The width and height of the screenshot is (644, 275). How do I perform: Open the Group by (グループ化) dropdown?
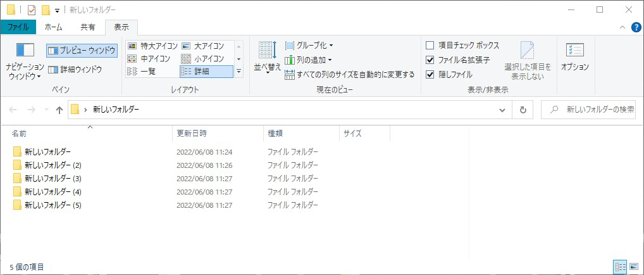point(309,45)
